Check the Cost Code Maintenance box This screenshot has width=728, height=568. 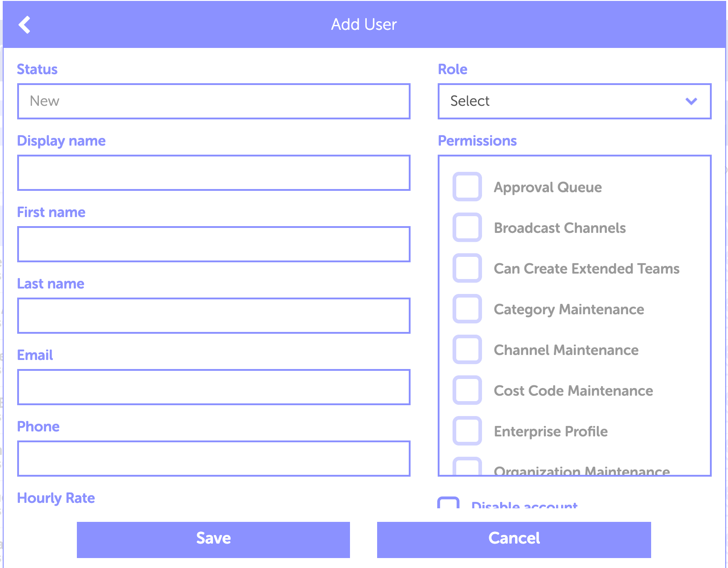467,390
